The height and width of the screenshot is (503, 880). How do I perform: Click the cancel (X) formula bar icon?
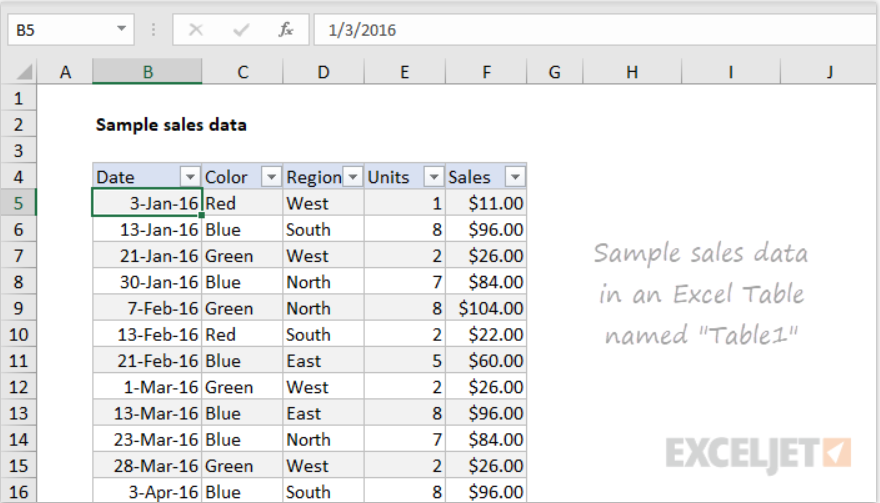[x=196, y=30]
